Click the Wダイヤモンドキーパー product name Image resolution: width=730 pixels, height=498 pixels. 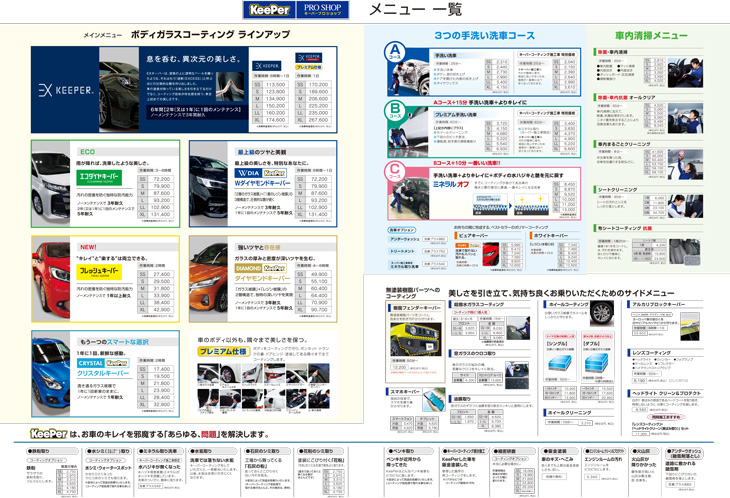pyautogui.click(x=262, y=183)
